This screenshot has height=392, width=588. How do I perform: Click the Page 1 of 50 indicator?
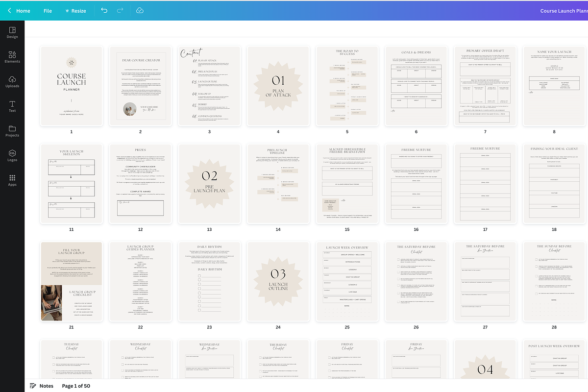(x=76, y=386)
